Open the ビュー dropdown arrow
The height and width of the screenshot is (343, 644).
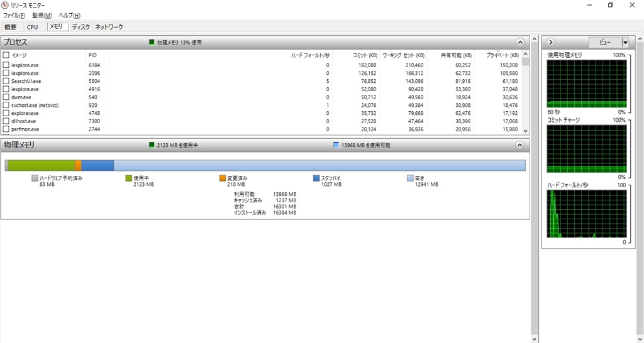[x=625, y=42]
